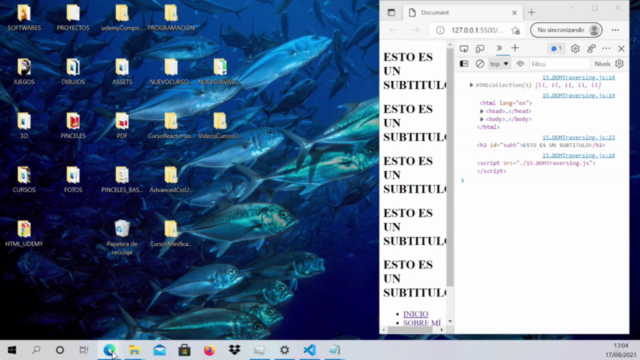640x360 pixels.
Task: Toggle live expression eye icon
Action: point(520,64)
